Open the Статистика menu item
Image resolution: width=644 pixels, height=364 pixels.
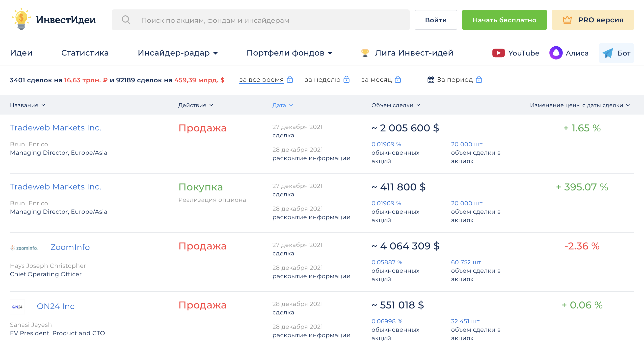pyautogui.click(x=85, y=53)
